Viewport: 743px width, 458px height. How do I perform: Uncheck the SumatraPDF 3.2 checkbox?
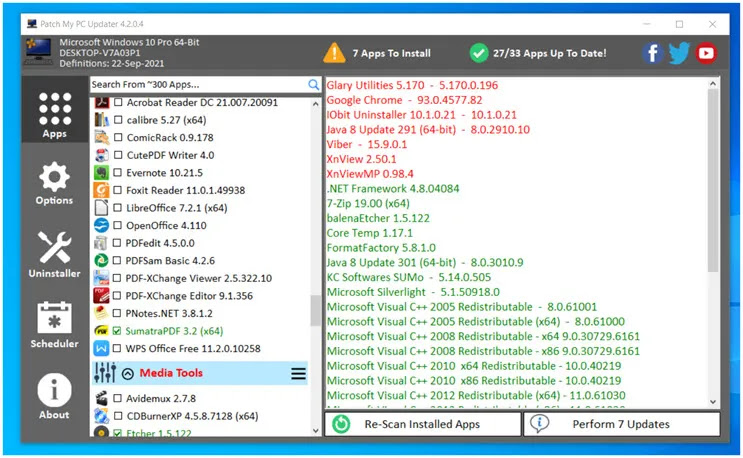pyautogui.click(x=117, y=331)
